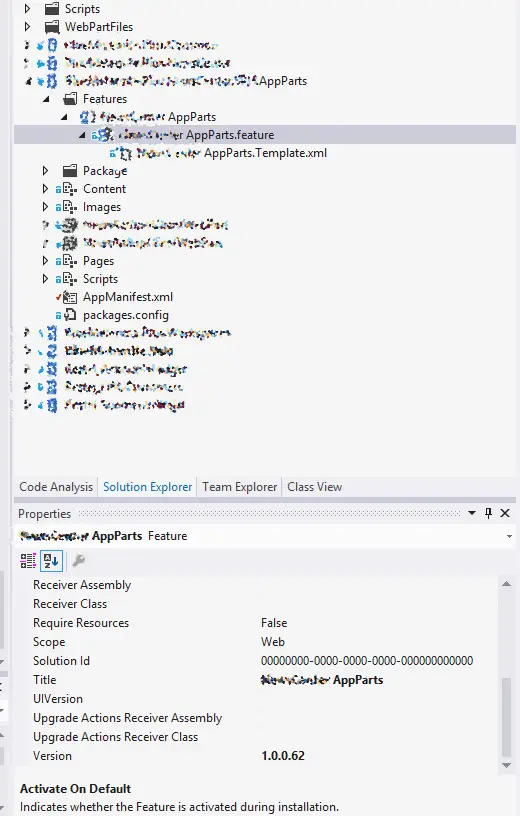Screen dimensions: 520x816
Task: Expand the lower Scripts node
Action: click(x=45, y=279)
